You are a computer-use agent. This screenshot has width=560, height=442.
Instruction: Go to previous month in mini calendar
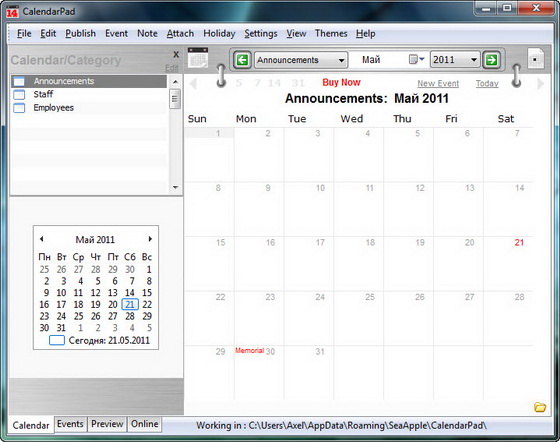[x=41, y=239]
